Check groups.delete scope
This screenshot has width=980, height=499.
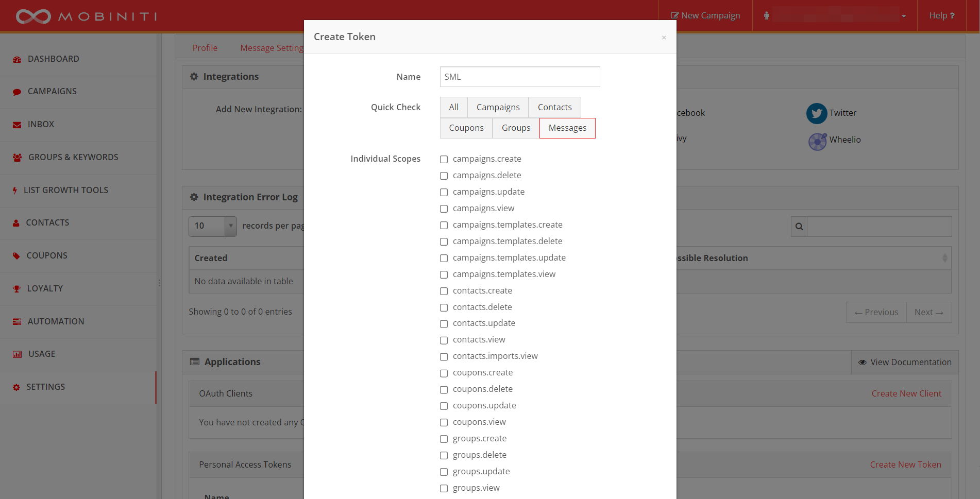click(x=444, y=456)
